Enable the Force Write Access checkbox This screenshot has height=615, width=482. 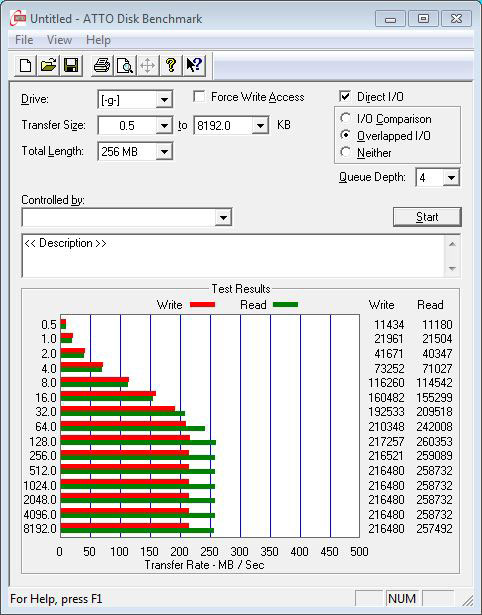tap(199, 96)
